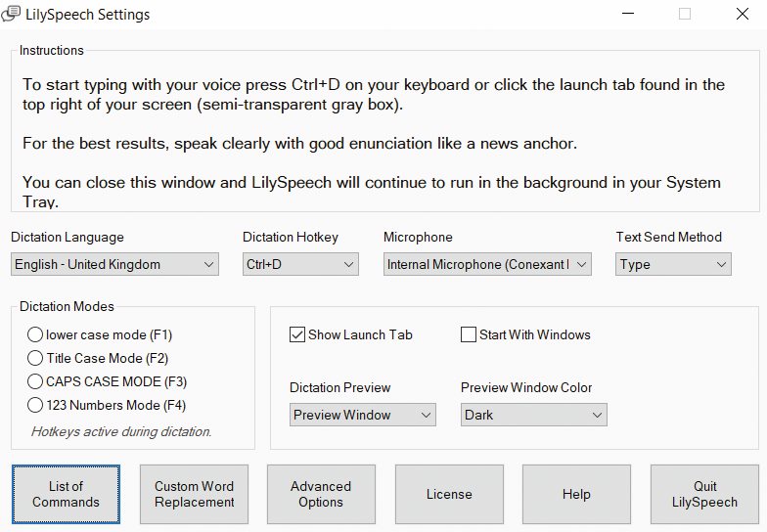767x532 pixels.
Task: Open the Dictation Preview dropdown
Action: point(363,415)
